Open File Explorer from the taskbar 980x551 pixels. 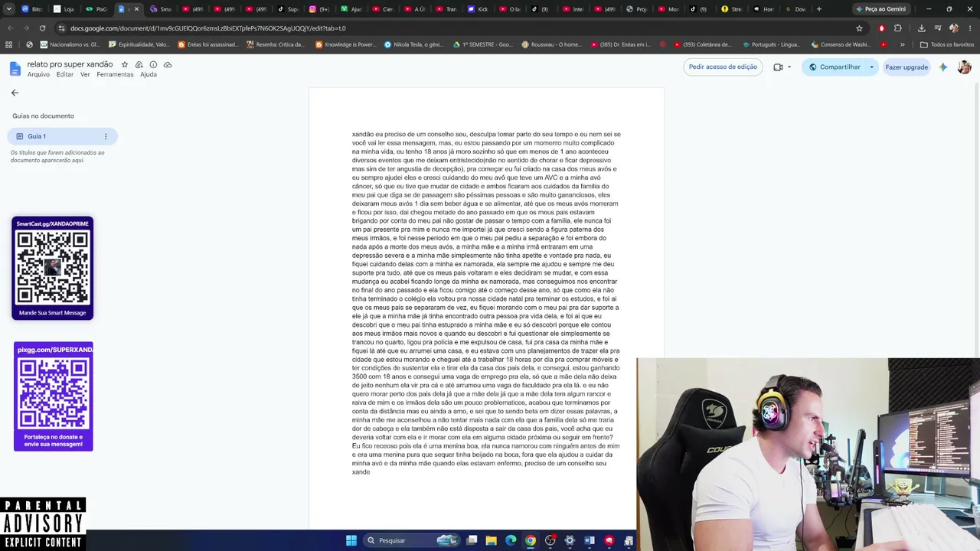pyautogui.click(x=492, y=541)
